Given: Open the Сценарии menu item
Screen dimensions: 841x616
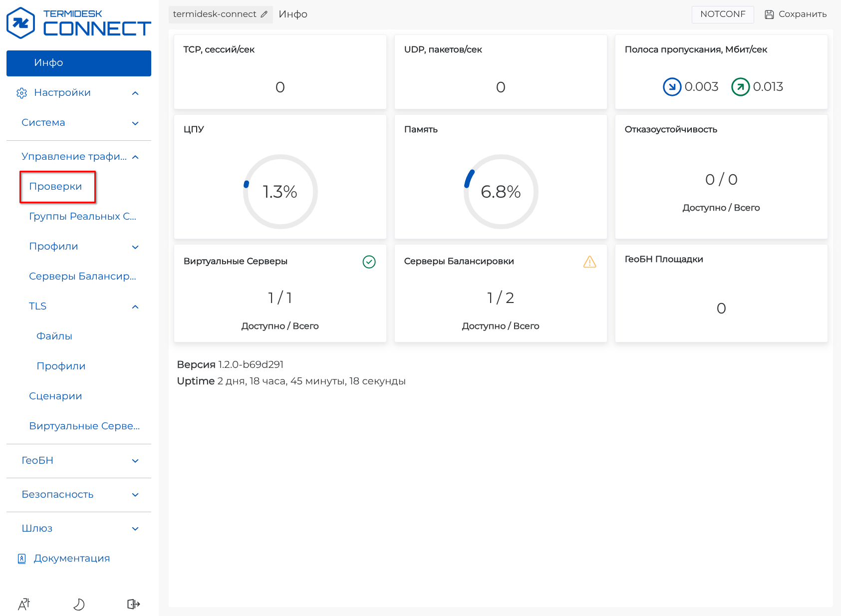Looking at the screenshot, I should 55,396.
